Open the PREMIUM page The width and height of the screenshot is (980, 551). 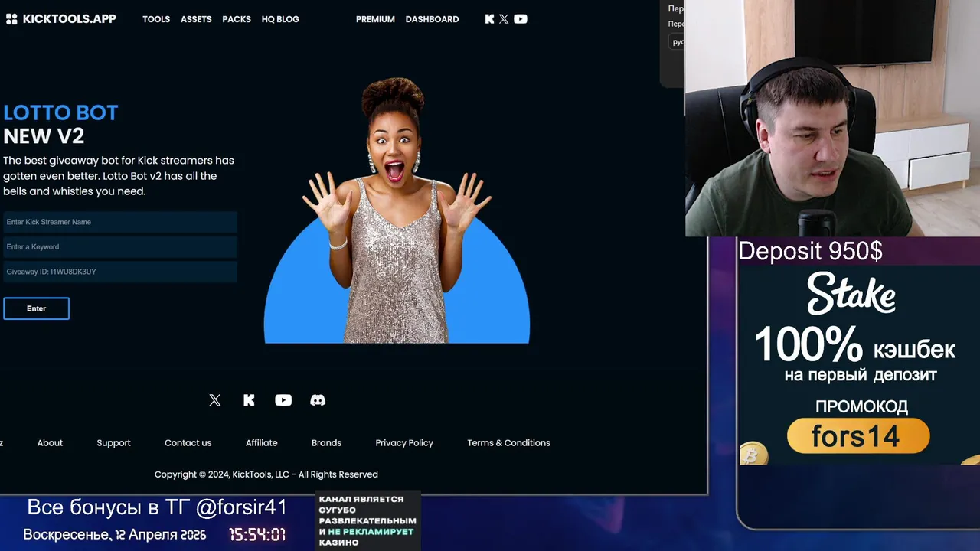pyautogui.click(x=375, y=19)
